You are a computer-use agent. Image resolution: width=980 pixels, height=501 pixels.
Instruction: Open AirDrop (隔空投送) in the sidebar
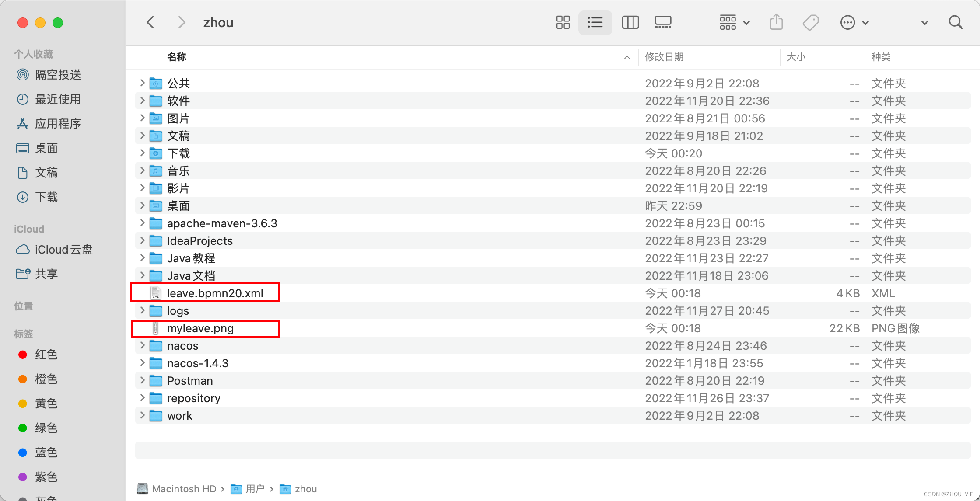[58, 75]
